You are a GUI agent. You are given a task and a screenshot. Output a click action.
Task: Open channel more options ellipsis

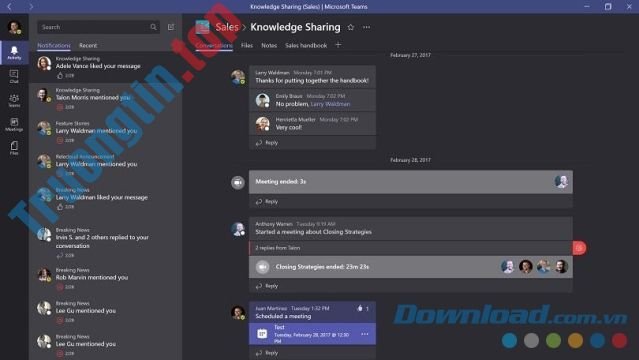coord(367,27)
